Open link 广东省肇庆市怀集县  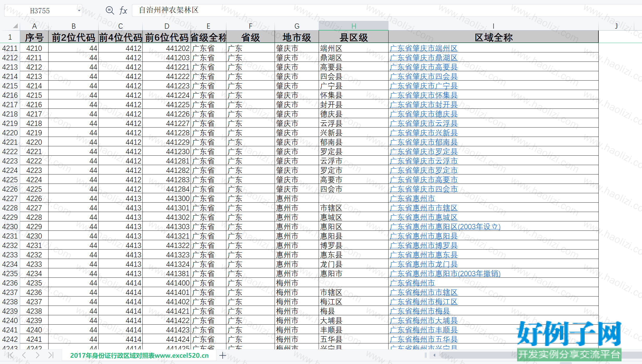coord(424,95)
